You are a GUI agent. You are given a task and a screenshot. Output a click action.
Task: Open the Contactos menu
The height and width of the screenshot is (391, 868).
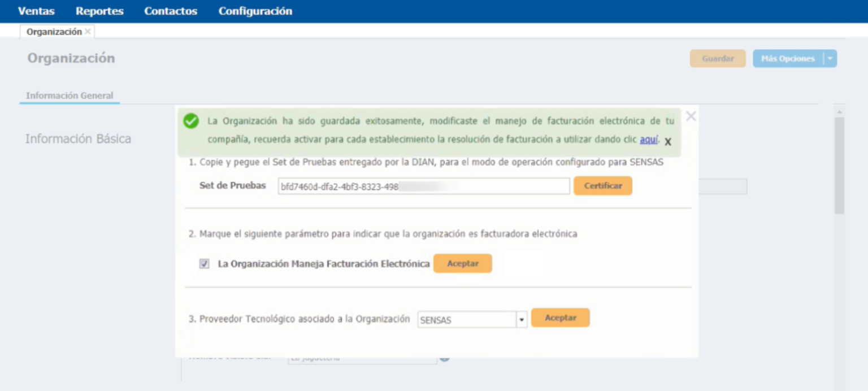coord(171,11)
